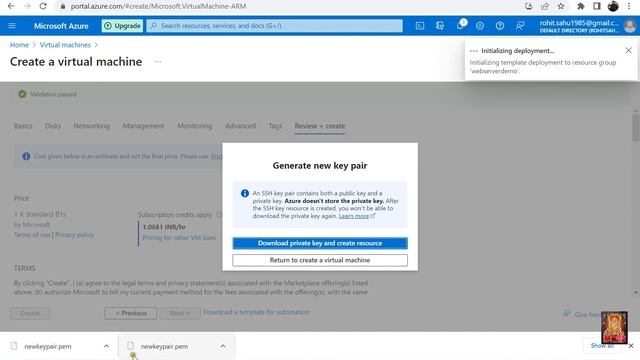Open Notifications bell icon
Image resolution: width=640 pixels, height=360 pixels.
(460, 26)
